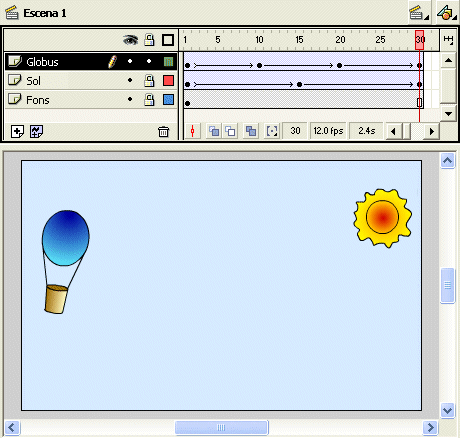The height and width of the screenshot is (438, 460).
Task: Add a motion guide layer
Action: tap(36, 131)
